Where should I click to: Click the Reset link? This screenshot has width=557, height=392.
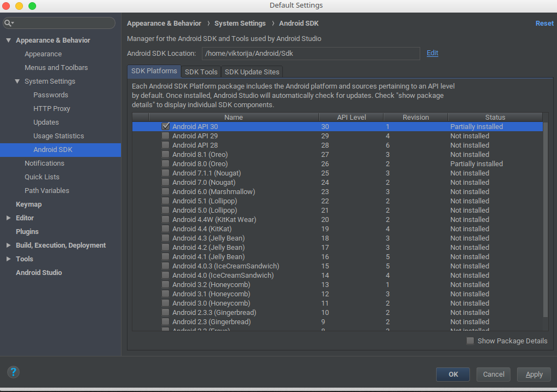pyautogui.click(x=544, y=24)
